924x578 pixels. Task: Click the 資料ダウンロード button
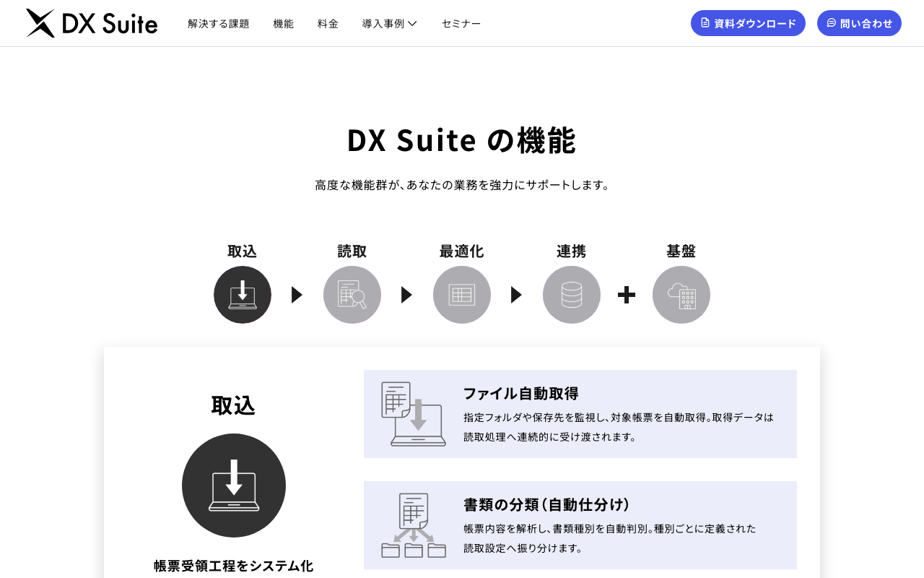tap(748, 23)
